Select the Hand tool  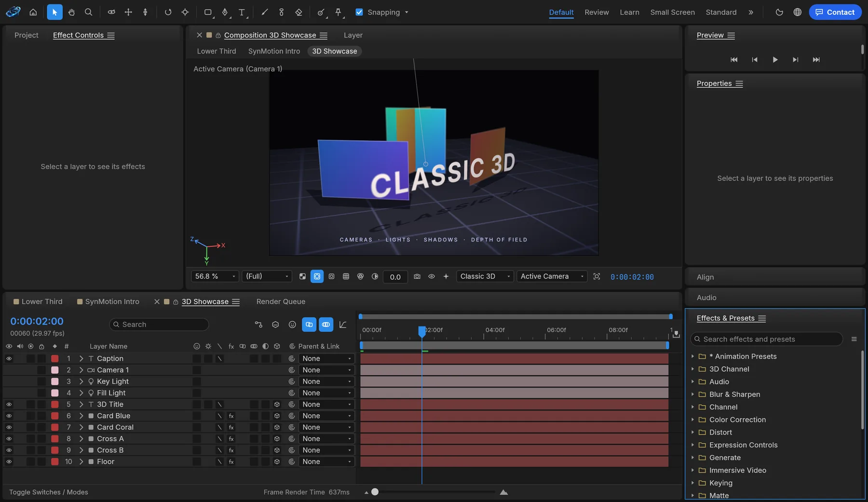(x=71, y=12)
